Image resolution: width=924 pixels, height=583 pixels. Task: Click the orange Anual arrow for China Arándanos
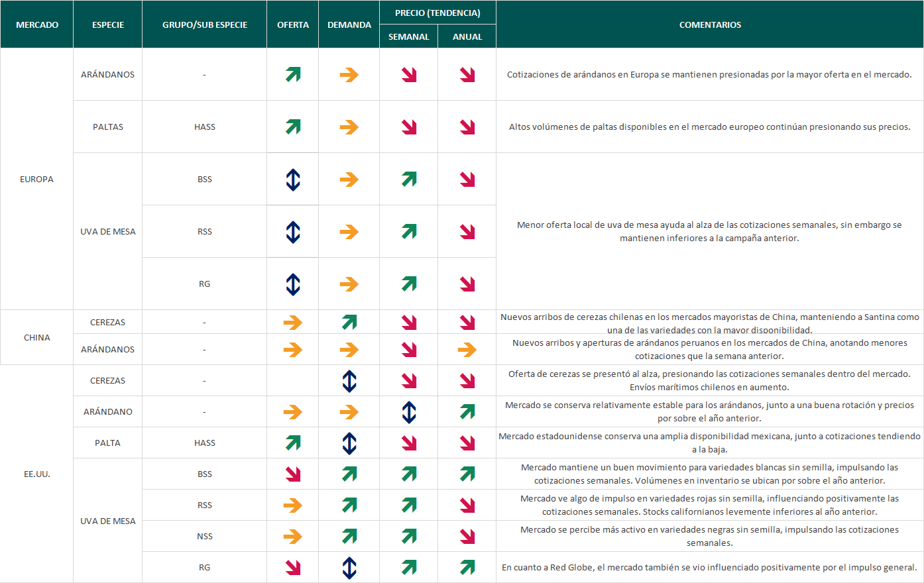coord(467,350)
